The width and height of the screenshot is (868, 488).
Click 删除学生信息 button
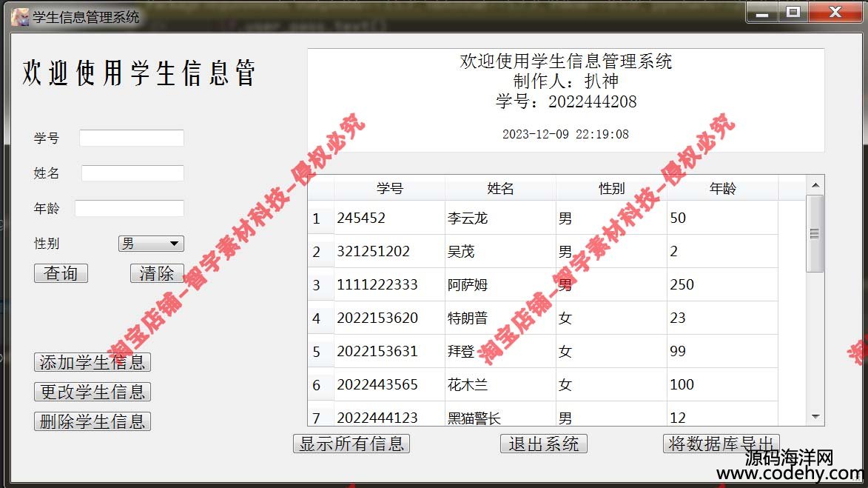tap(92, 421)
